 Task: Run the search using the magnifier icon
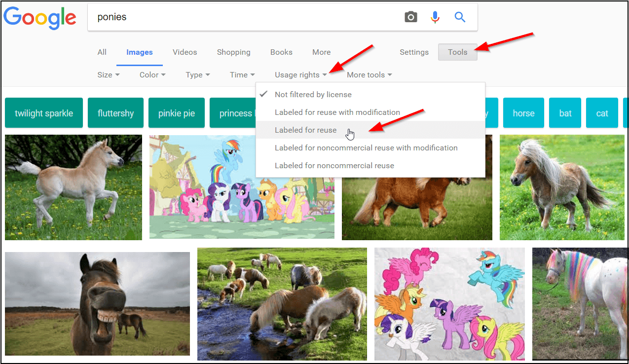(x=460, y=16)
